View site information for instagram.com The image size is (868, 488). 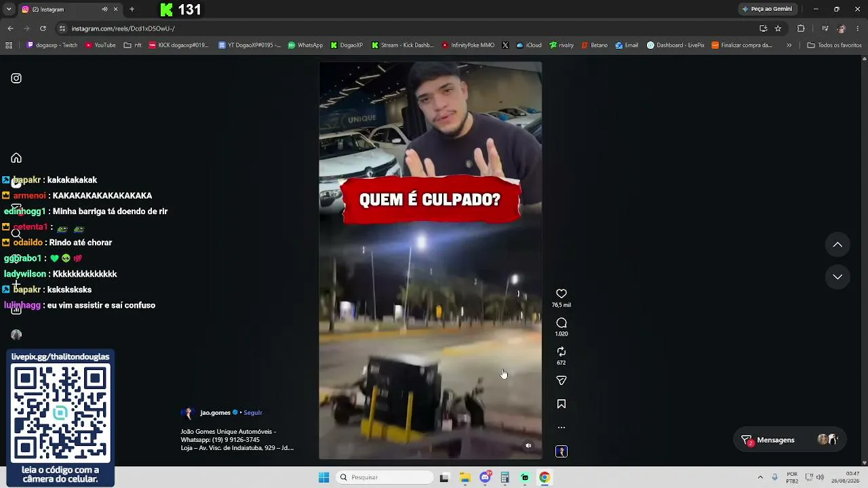[x=62, y=28]
